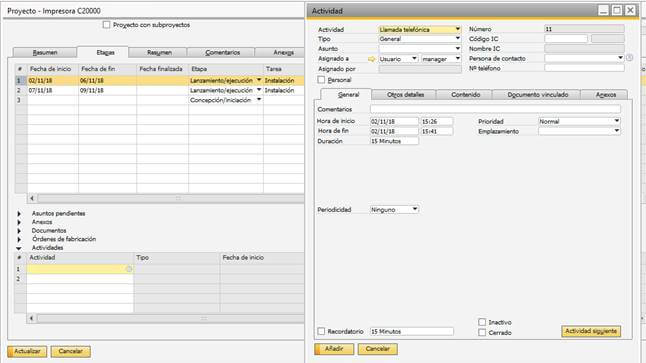Viewport: 646px width, 363px height.
Task: Click the Tarea cell Instalación in row 2
Action: [283, 90]
